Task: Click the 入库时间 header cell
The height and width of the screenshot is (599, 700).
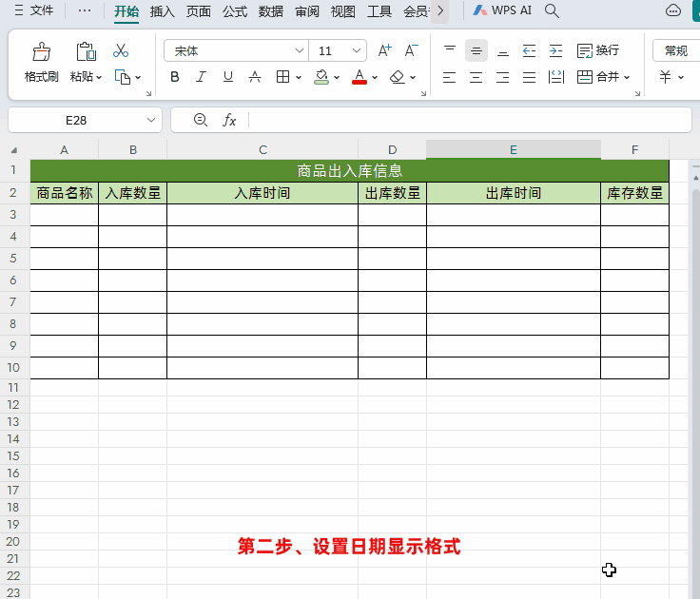Action: [x=262, y=193]
